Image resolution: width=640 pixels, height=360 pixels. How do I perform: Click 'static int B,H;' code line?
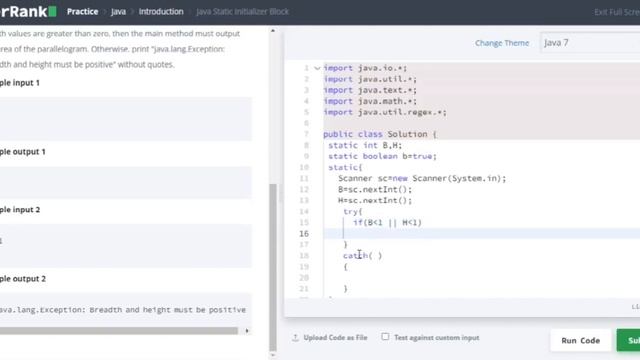[365, 145]
